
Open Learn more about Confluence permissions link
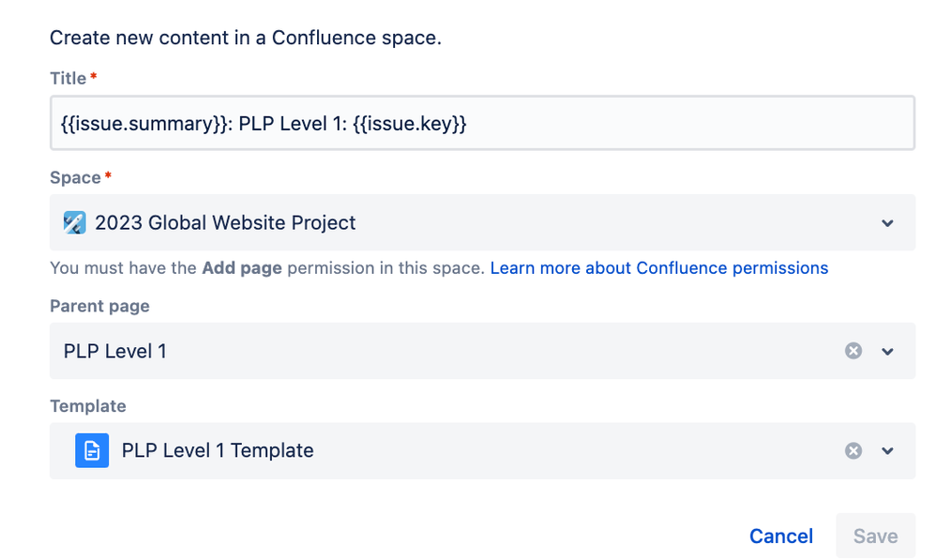click(658, 268)
